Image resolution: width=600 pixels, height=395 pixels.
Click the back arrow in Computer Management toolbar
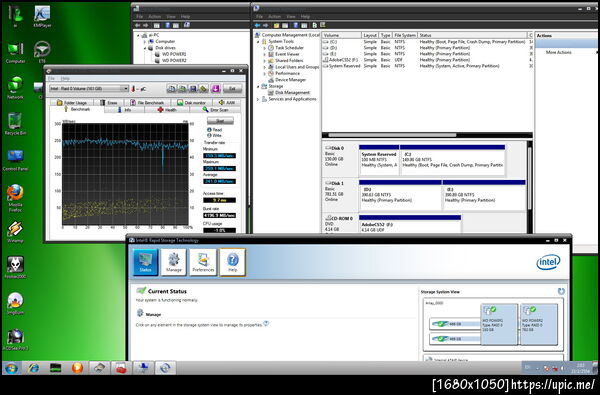[x=258, y=25]
